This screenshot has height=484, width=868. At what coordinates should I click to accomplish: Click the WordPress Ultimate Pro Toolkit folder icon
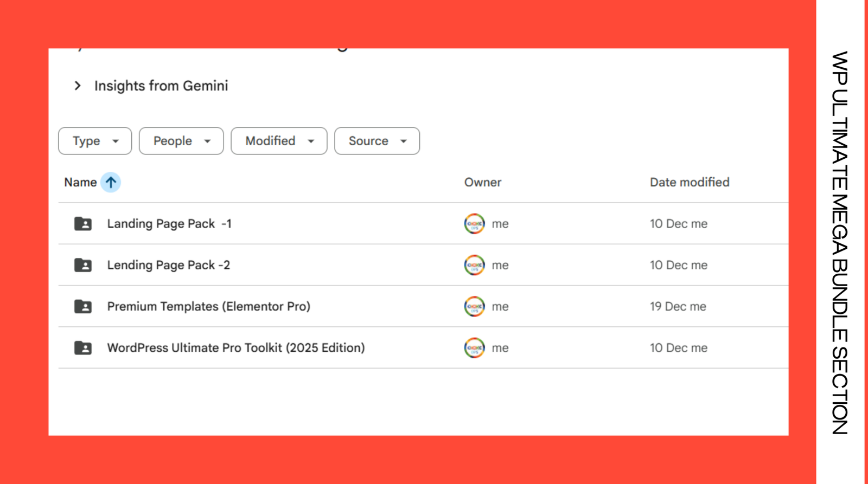pyautogui.click(x=83, y=348)
